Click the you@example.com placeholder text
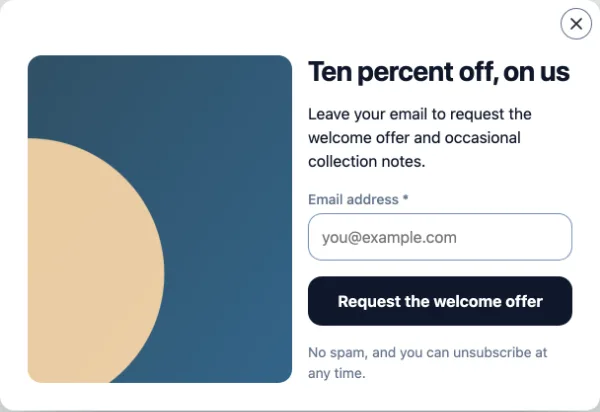This screenshot has width=600, height=412. click(x=389, y=238)
